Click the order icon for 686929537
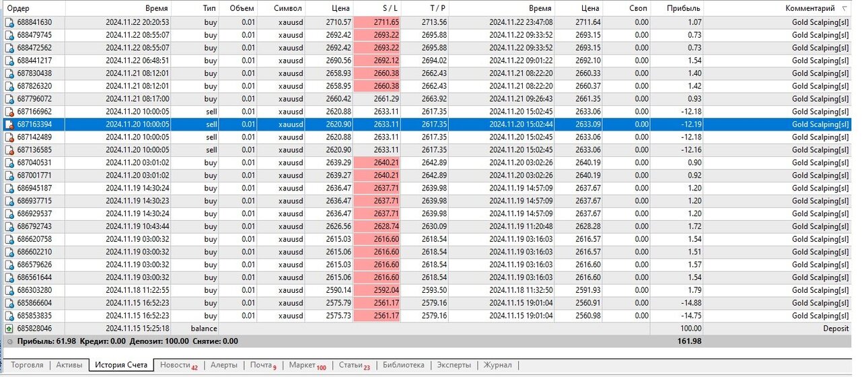The image size is (868, 377). click(x=9, y=214)
